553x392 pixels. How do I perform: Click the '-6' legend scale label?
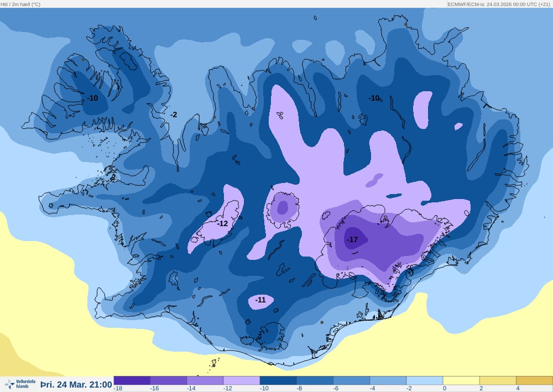pos(336,389)
